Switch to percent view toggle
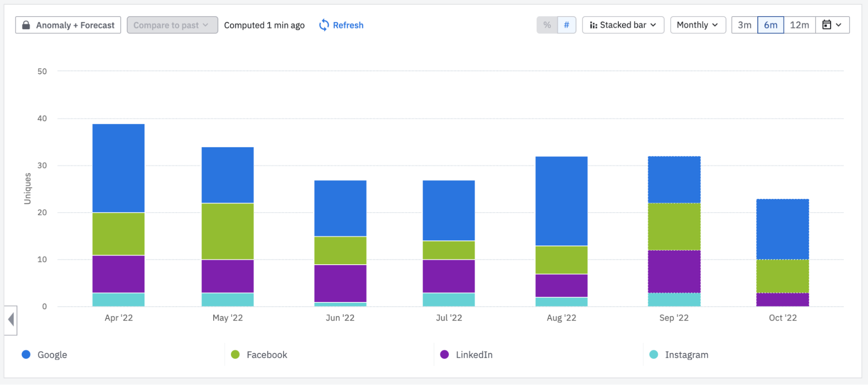 pyautogui.click(x=547, y=25)
